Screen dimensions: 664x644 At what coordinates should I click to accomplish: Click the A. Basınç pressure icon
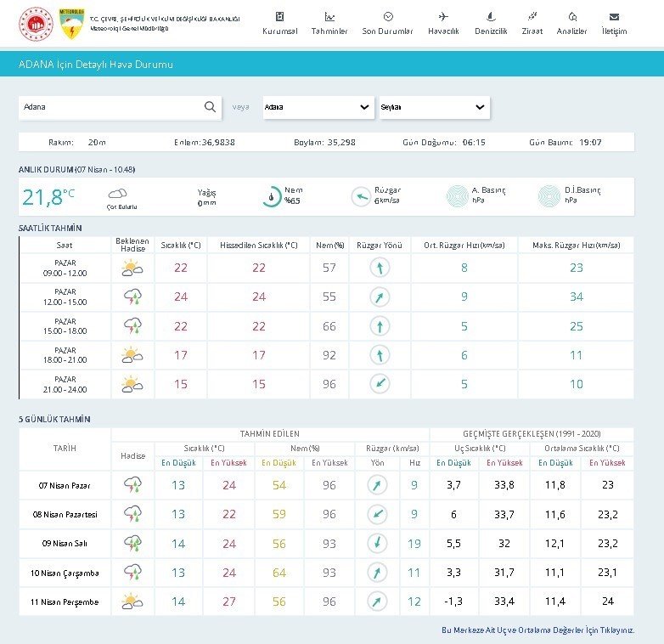(457, 196)
